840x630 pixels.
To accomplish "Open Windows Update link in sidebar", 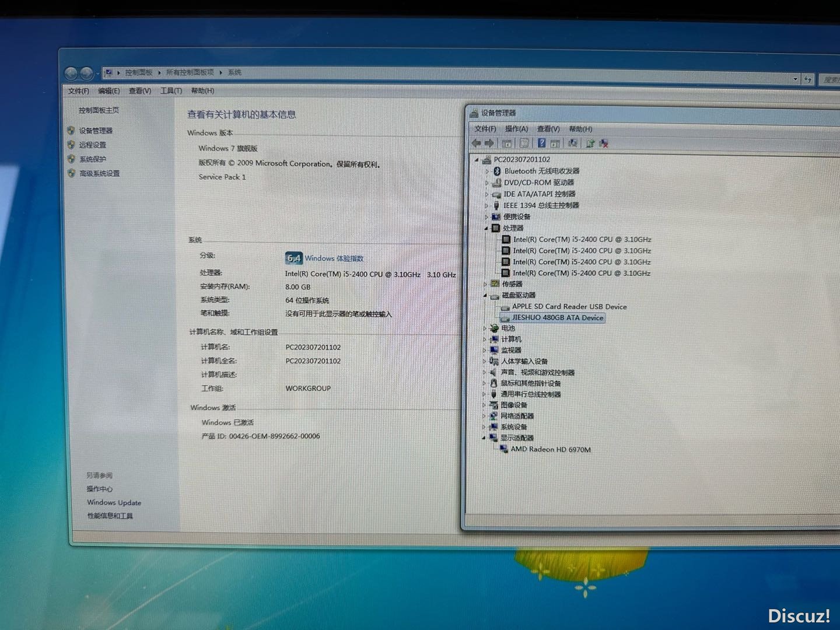I will click(x=114, y=502).
